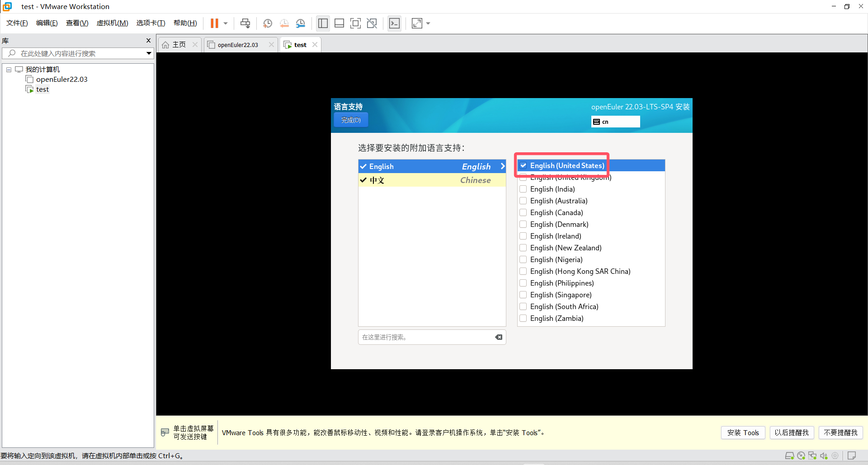Show the console view icon
Viewport: 868px width, 465px height.
[x=394, y=23]
